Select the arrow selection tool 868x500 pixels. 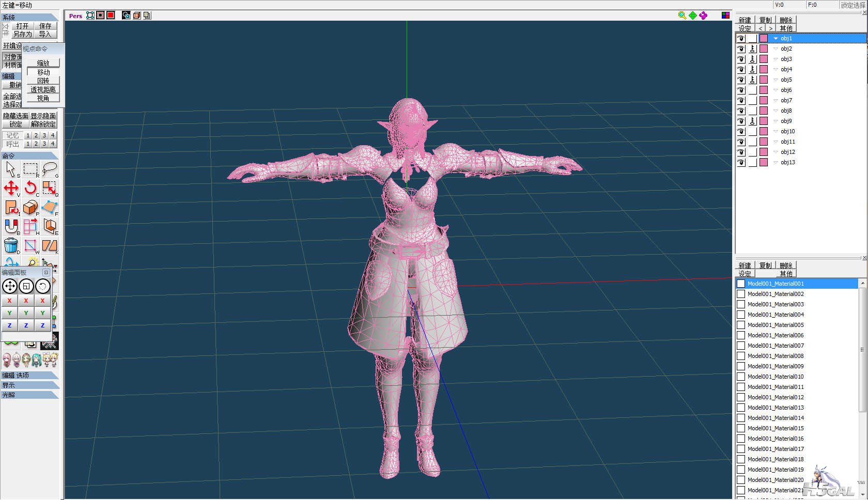(11, 168)
